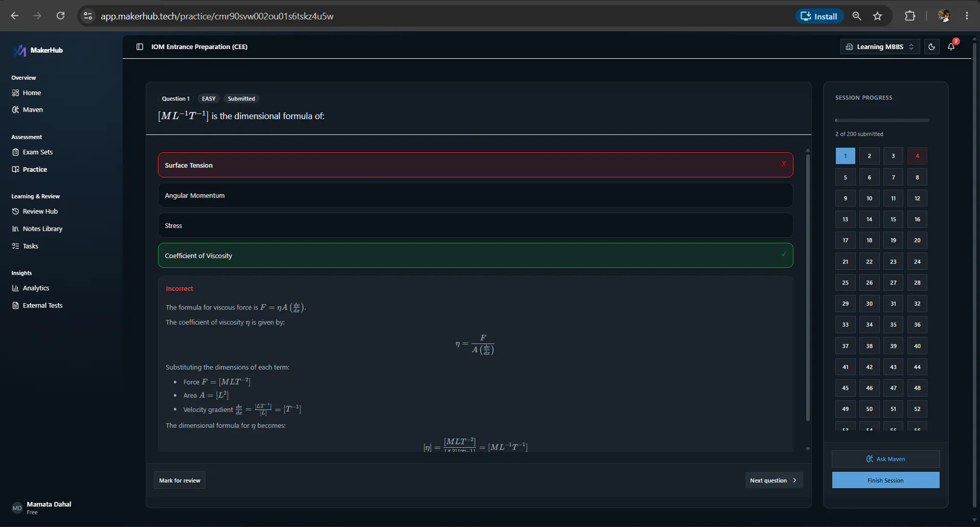Click Ask Maven button
980x527 pixels.
885,459
